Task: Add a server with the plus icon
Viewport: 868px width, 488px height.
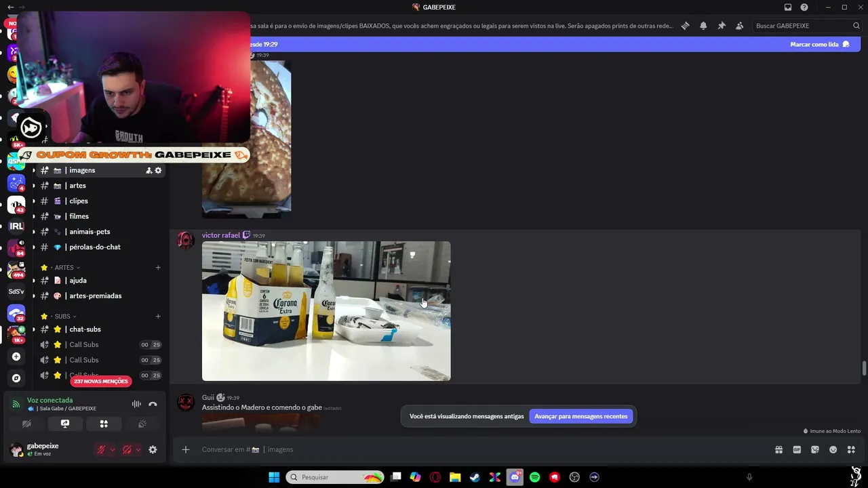Action: click(16, 357)
